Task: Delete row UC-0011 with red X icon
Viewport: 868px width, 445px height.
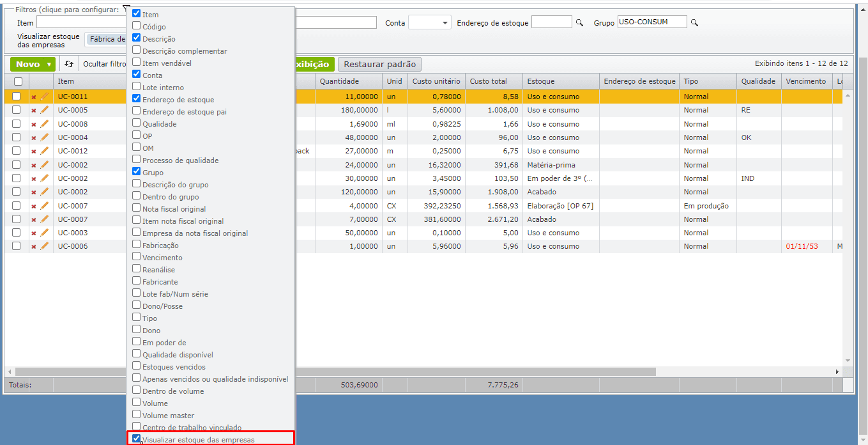Action: (x=34, y=97)
